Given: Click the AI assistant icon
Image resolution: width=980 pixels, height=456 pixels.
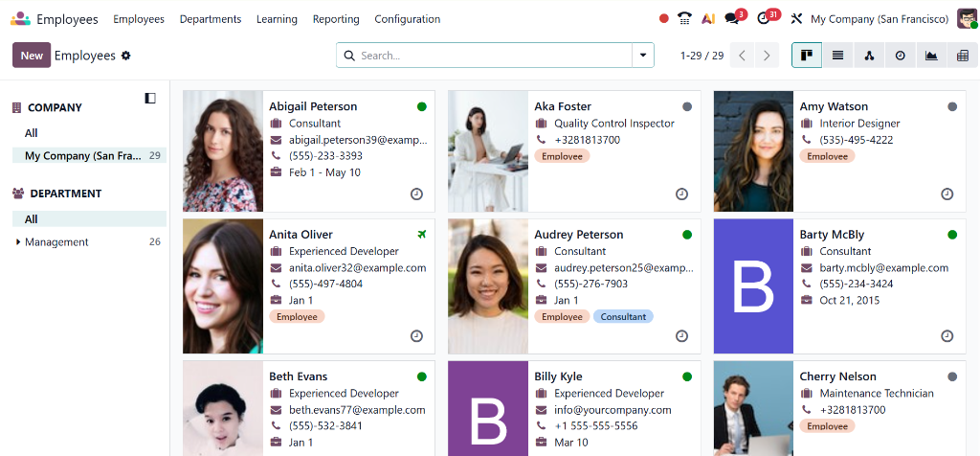Looking at the screenshot, I should [x=708, y=18].
